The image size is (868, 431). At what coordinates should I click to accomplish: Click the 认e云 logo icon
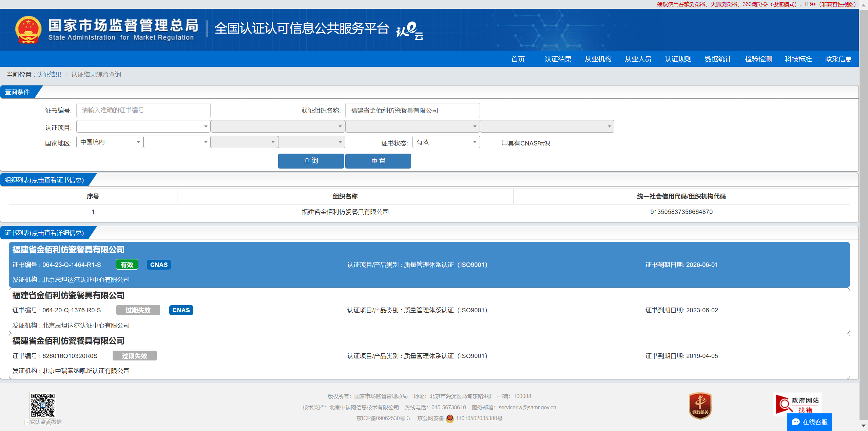[x=409, y=31]
